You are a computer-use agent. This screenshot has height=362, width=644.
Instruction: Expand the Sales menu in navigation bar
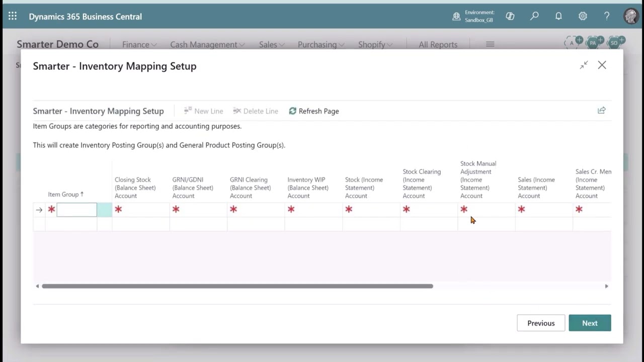272,44
